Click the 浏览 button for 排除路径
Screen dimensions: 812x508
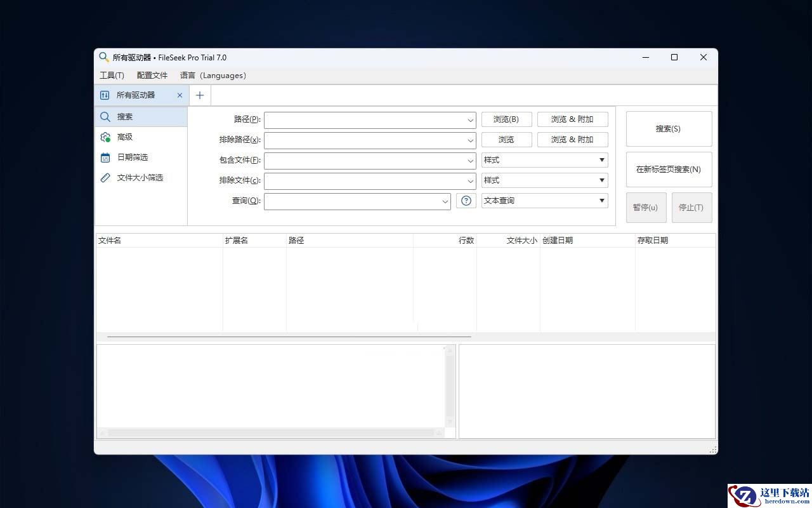pyautogui.click(x=506, y=140)
